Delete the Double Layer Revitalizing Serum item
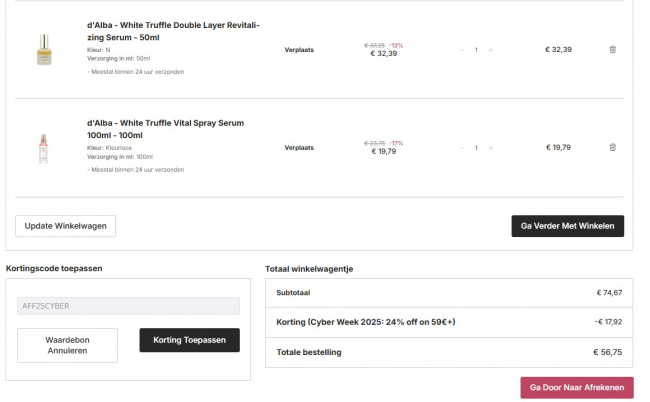This screenshot has width=650, height=402. [612, 49]
